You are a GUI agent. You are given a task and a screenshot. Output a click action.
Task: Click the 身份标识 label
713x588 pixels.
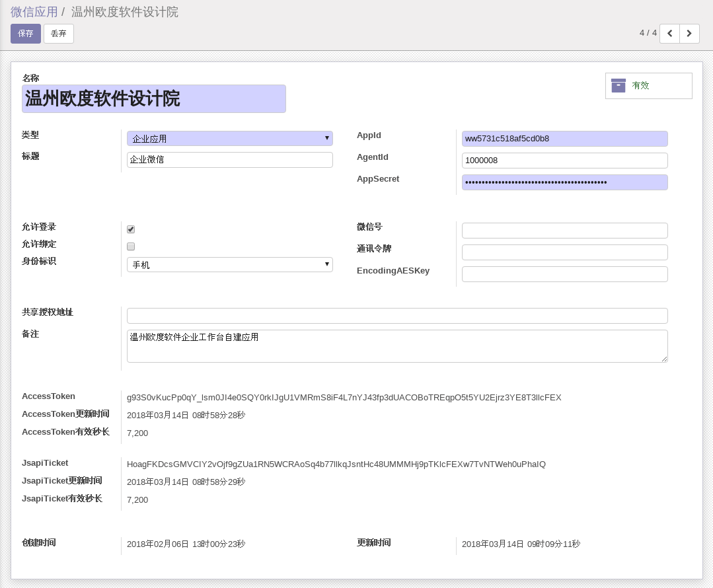[x=39, y=261]
